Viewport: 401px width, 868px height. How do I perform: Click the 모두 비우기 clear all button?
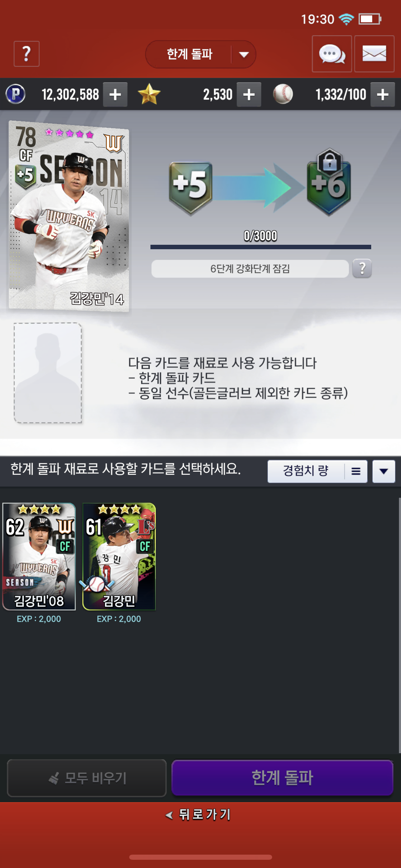pyautogui.click(x=87, y=778)
